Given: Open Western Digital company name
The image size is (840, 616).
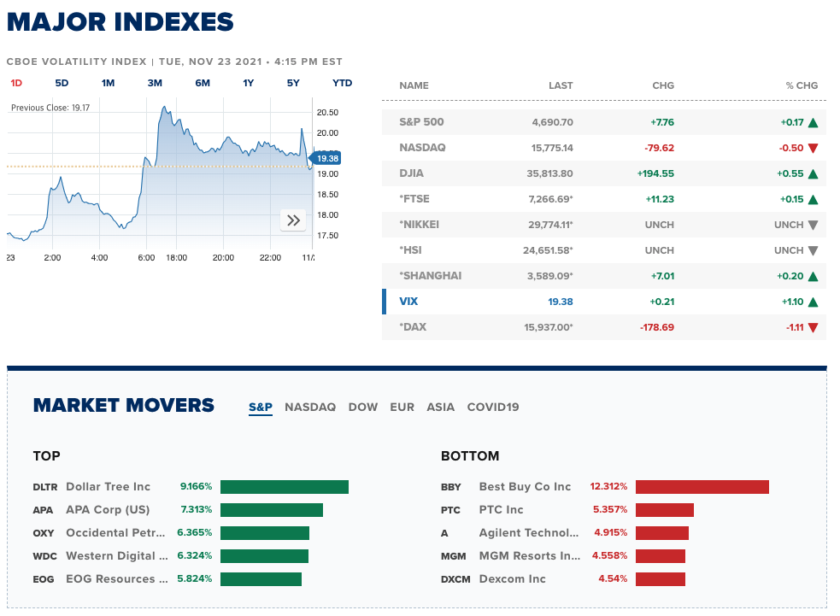Looking at the screenshot, I should coord(117,556).
